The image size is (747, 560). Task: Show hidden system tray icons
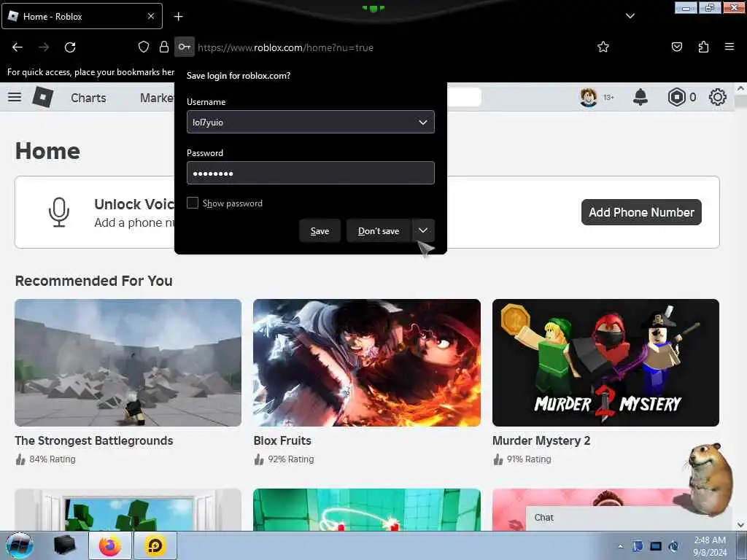point(620,546)
